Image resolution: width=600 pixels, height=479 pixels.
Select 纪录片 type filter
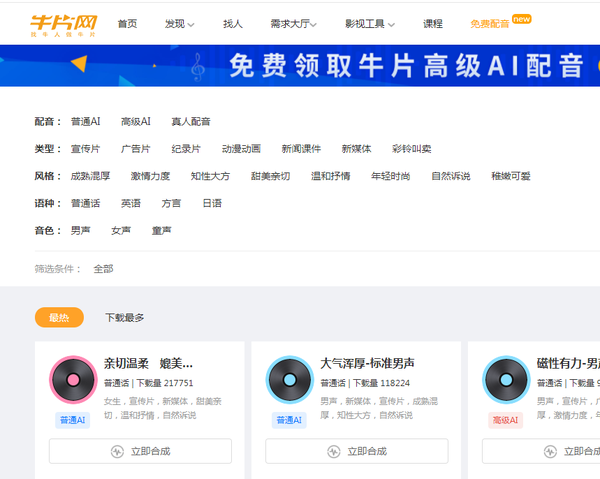coord(186,149)
